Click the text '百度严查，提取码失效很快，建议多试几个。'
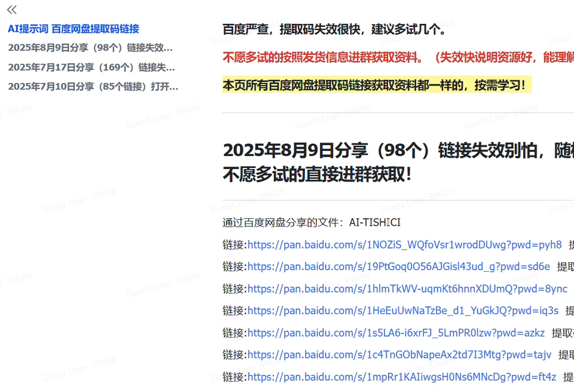This screenshot has height=392, width=574. click(335, 29)
